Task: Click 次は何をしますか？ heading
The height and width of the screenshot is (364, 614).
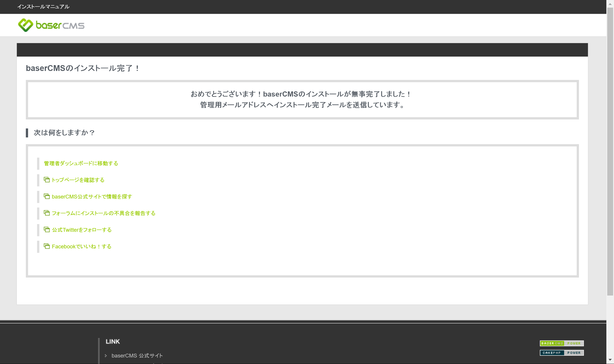Action: (x=64, y=133)
